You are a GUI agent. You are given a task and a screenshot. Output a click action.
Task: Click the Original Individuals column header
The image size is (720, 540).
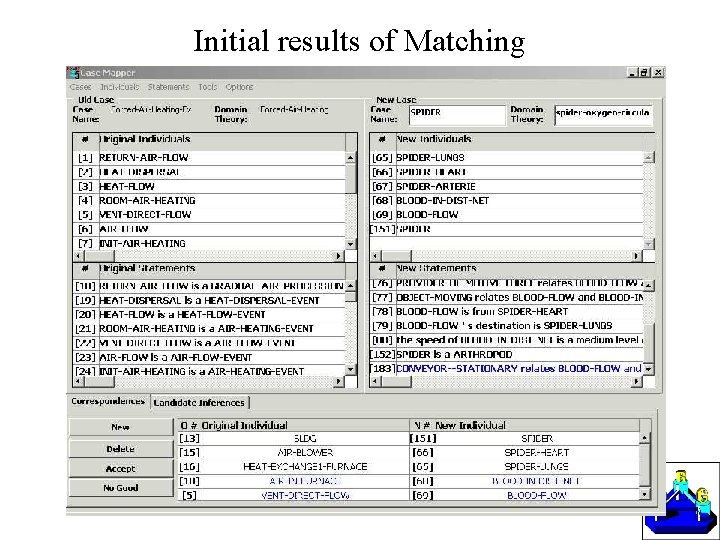pos(222,139)
